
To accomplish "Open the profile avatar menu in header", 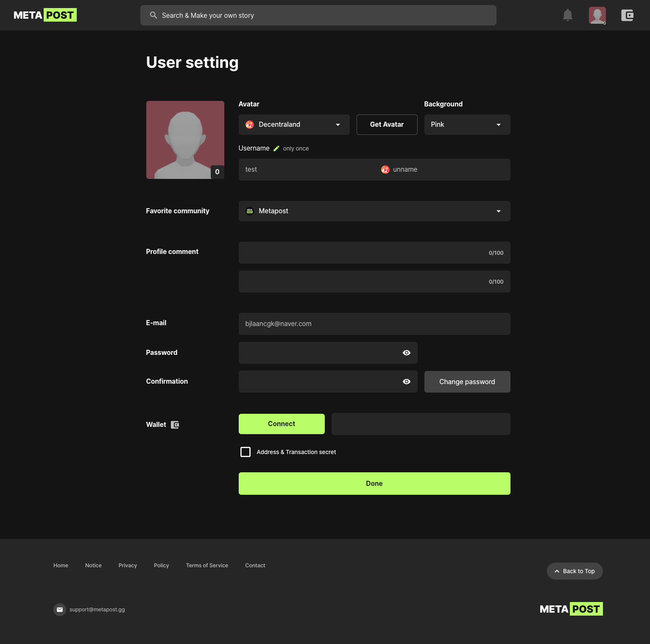I will pyautogui.click(x=597, y=15).
